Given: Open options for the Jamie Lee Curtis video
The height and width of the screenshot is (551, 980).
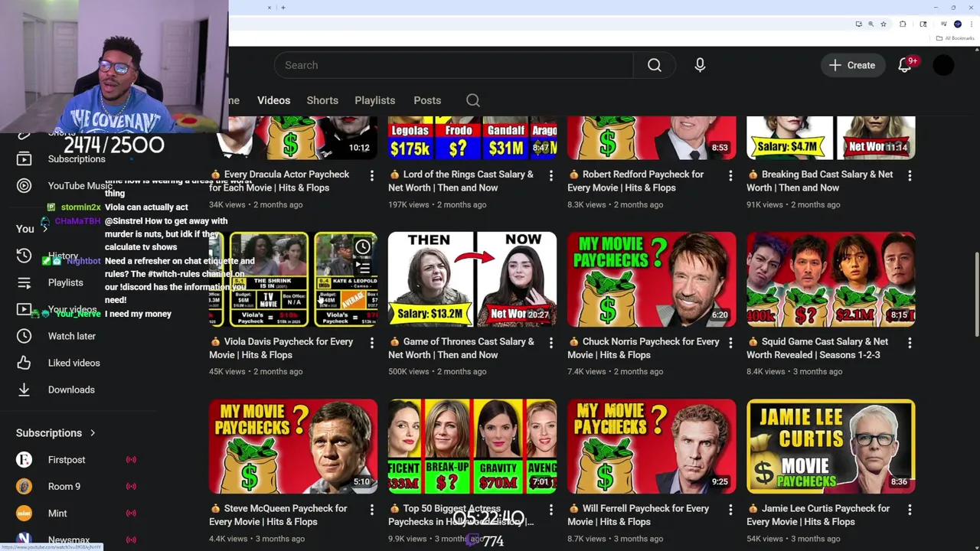Looking at the screenshot, I should [910, 510].
